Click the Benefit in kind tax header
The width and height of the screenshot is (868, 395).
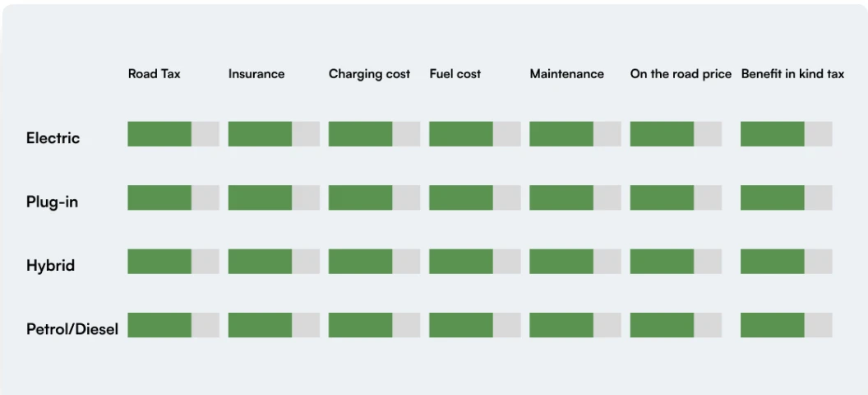[792, 74]
